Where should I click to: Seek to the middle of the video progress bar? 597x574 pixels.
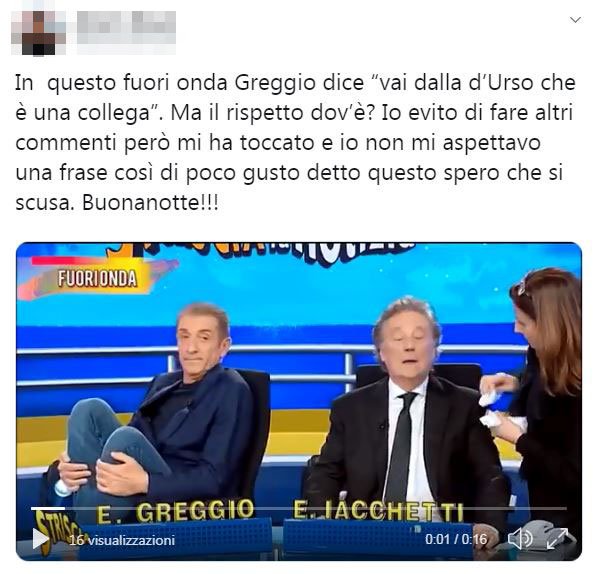[x=298, y=508]
